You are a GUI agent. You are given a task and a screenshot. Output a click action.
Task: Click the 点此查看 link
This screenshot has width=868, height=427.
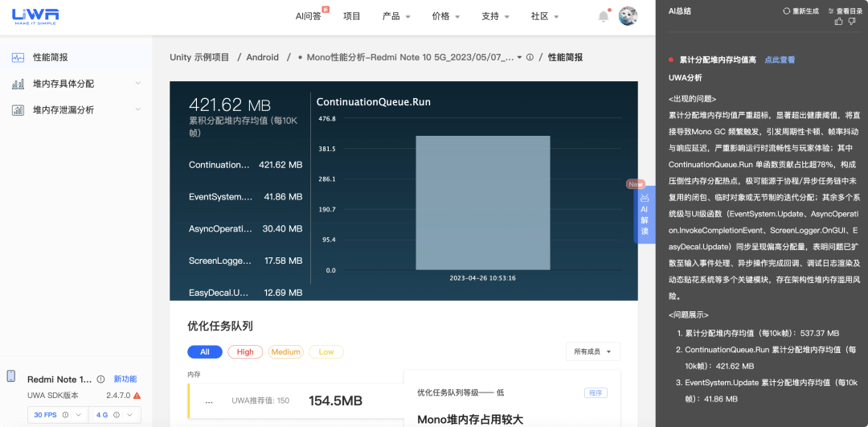(x=779, y=60)
